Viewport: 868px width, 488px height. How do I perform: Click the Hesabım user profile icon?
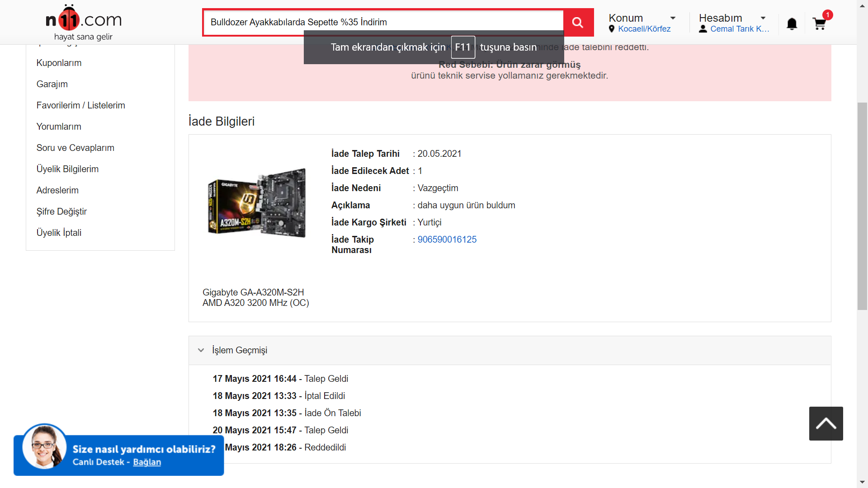pos(703,29)
